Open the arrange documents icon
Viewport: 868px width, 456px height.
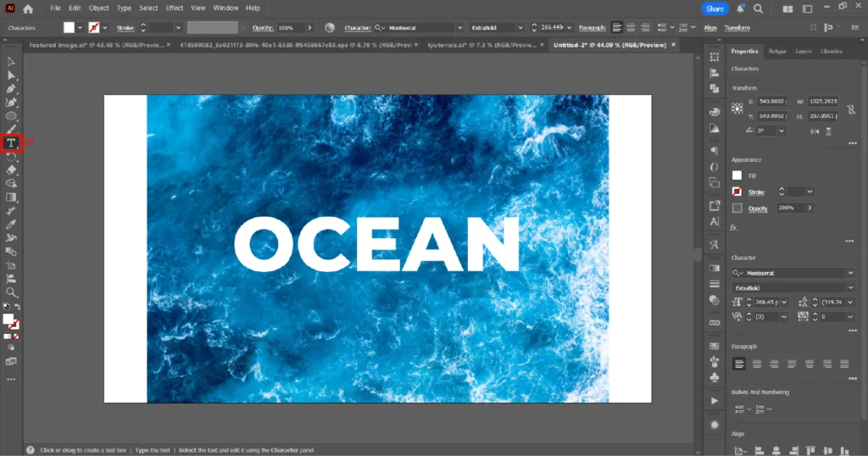(787, 8)
